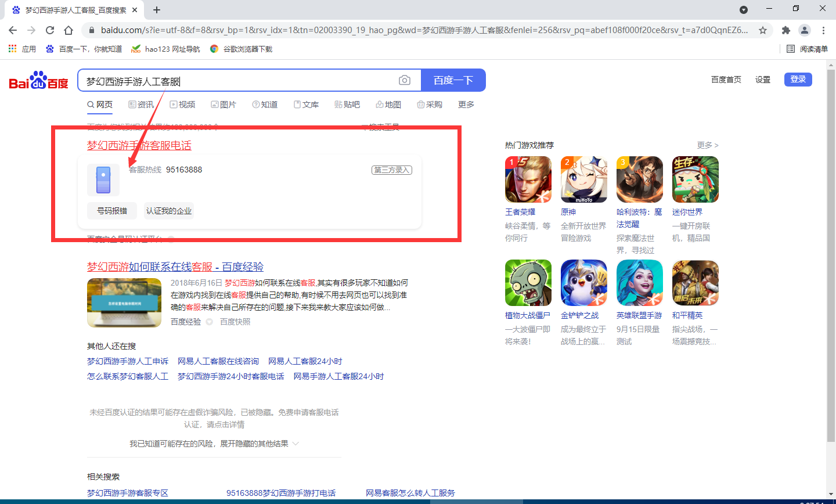Switch to the 文库 tab
The height and width of the screenshot is (504, 836).
306,105
